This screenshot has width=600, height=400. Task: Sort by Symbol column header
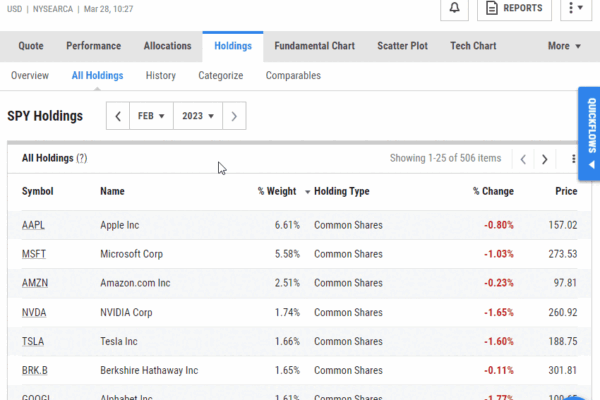click(x=38, y=191)
